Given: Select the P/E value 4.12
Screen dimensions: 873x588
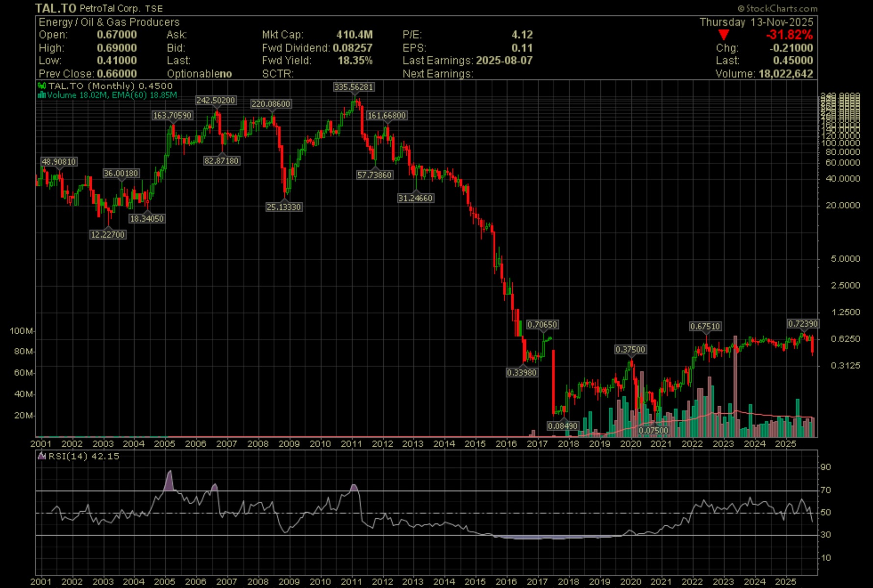Looking at the screenshot, I should click(522, 35).
